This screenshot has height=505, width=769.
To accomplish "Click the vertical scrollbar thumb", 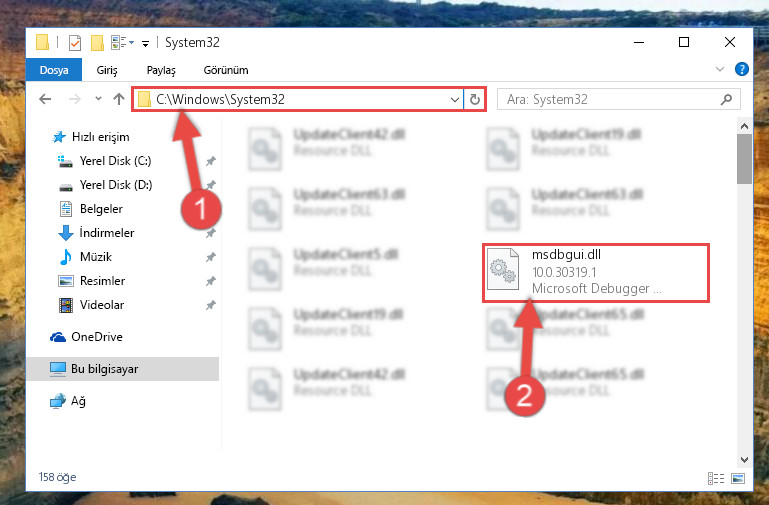I will point(744,159).
